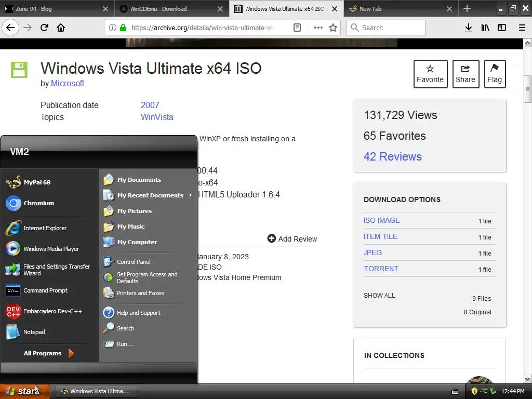This screenshot has height=399, width=532.
Task: Click the 12:44 PM taskbar clock
Action: [x=513, y=391]
